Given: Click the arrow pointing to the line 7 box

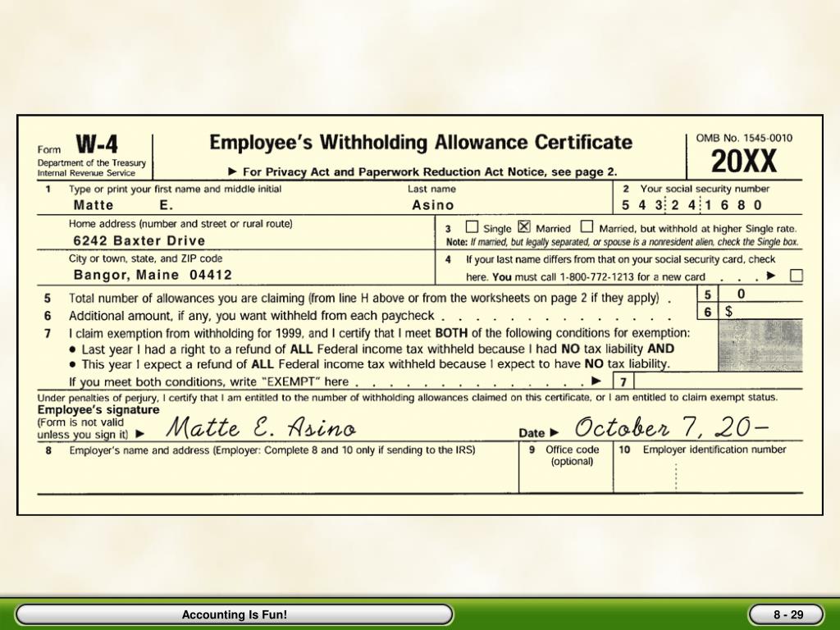Looking at the screenshot, I should click(x=596, y=381).
